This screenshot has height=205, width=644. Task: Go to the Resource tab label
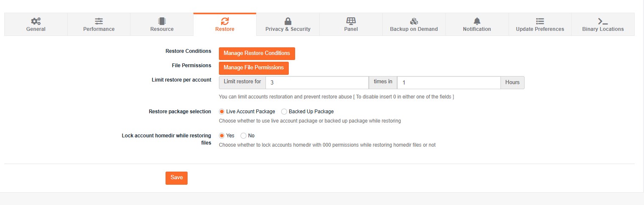coord(162,29)
